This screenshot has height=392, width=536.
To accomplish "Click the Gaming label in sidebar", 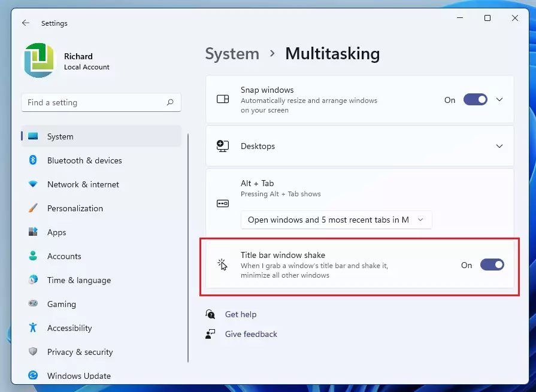I will click(x=62, y=304).
